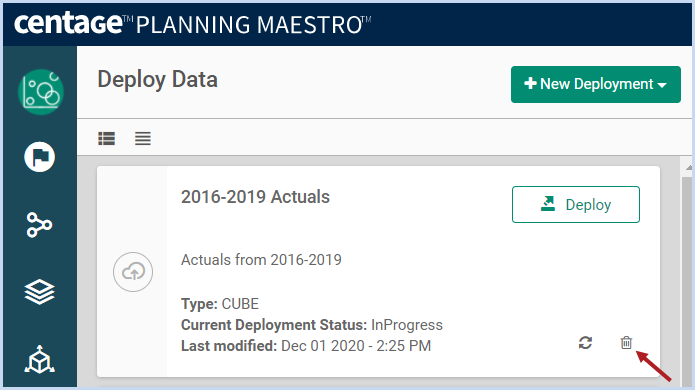695x390 pixels.
Task: Click the cloud upload icon on the card
Action: pos(133,272)
